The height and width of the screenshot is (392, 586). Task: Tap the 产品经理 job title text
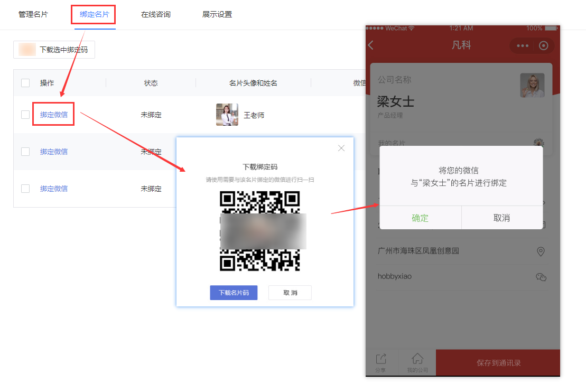coord(390,116)
